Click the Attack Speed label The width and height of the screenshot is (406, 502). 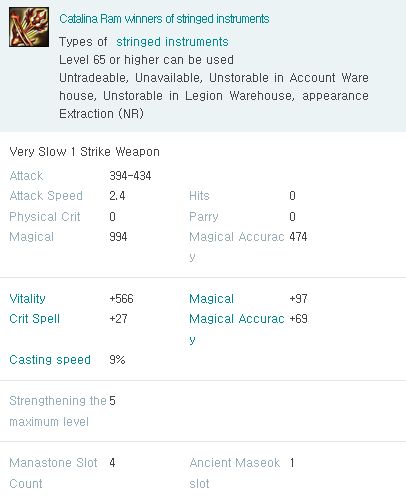click(x=46, y=196)
